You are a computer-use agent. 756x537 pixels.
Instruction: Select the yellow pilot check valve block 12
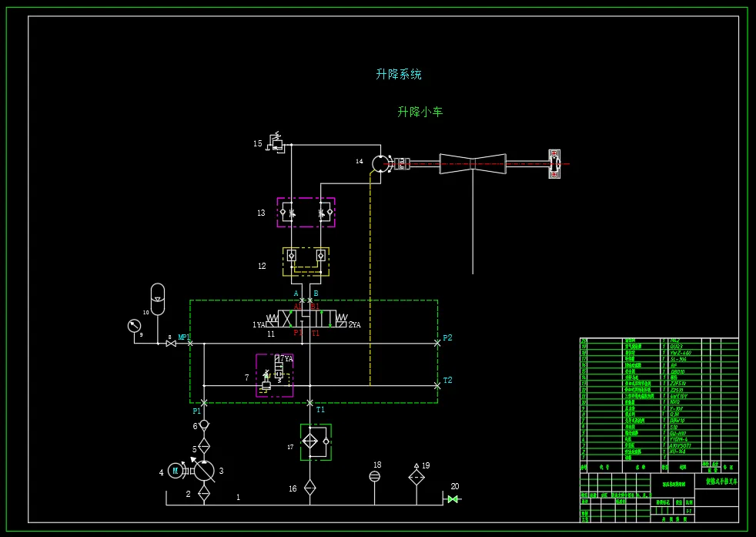coord(306,262)
